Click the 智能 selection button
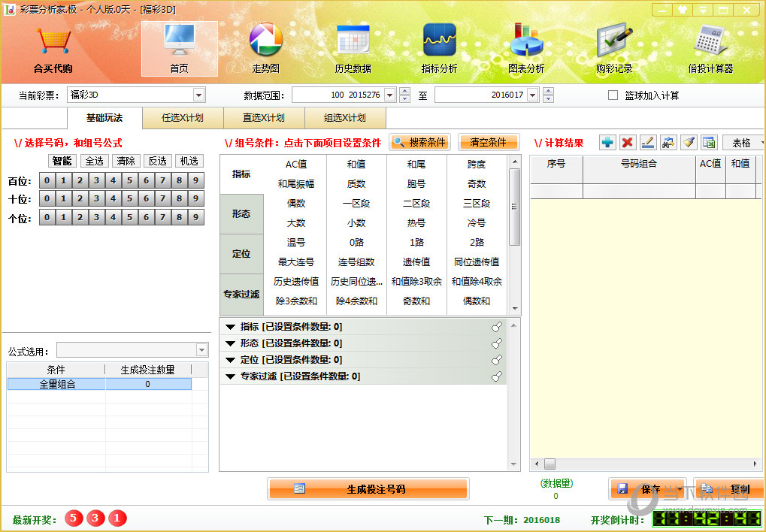 [62, 161]
